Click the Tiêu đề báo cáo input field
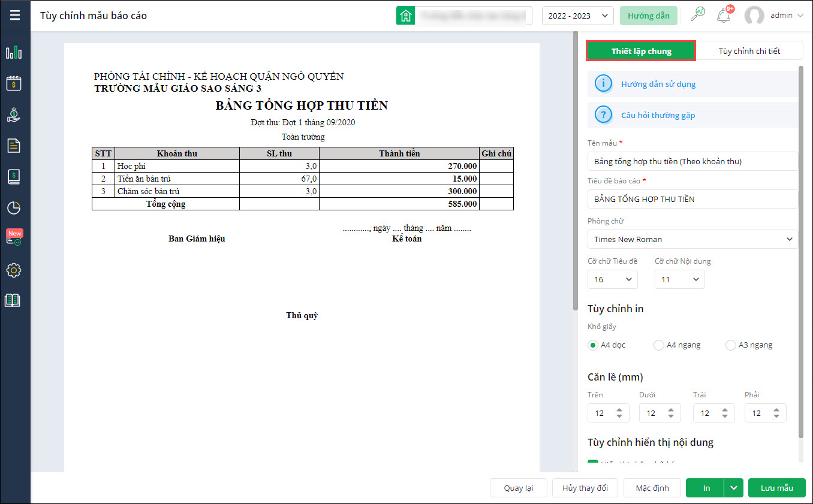Screen dimensions: 813x504 [x=692, y=199]
